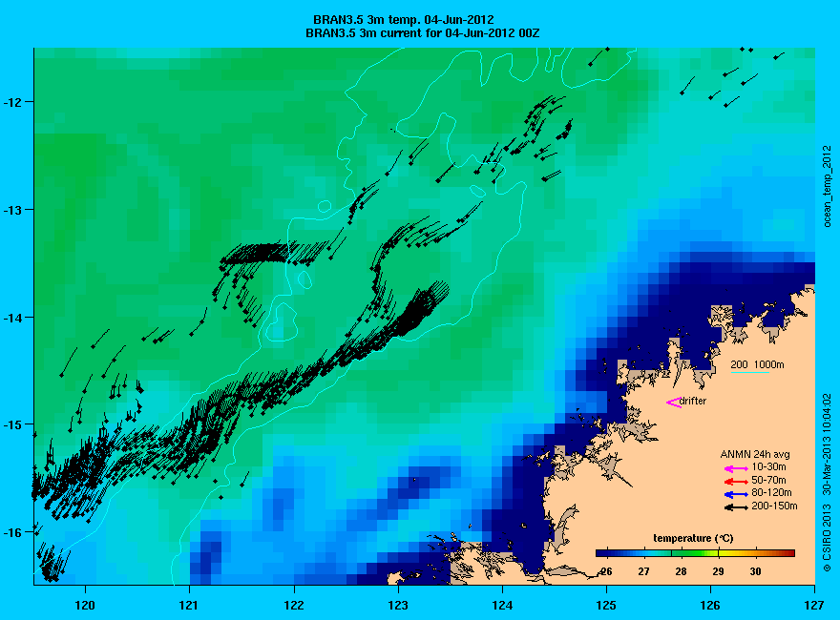Click the longitude label 121
Image resolution: width=840 pixels, height=620 pixels.
[x=189, y=605]
